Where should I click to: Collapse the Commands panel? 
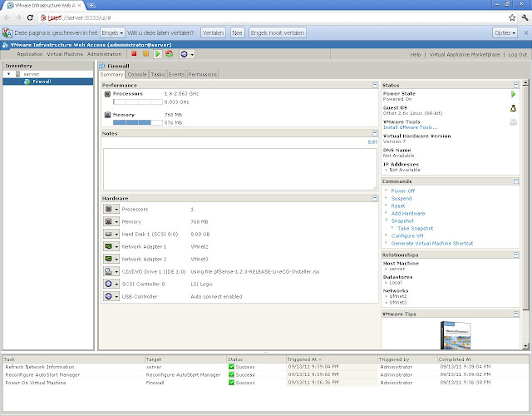coord(516,181)
